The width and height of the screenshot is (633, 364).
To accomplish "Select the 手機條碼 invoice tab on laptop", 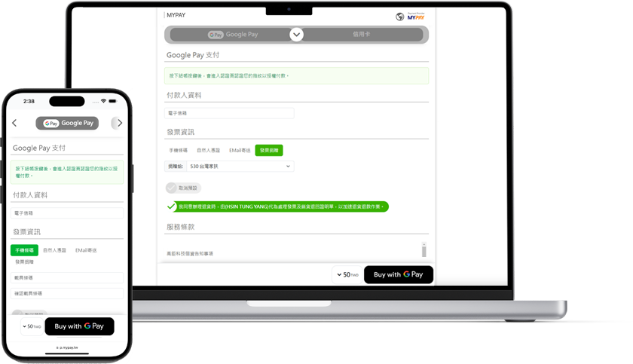I will click(x=179, y=151).
